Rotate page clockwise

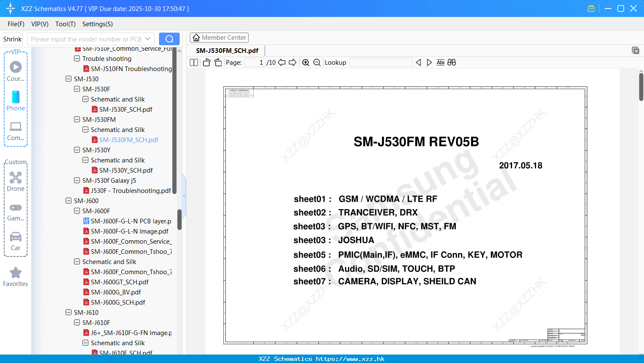pos(218,63)
